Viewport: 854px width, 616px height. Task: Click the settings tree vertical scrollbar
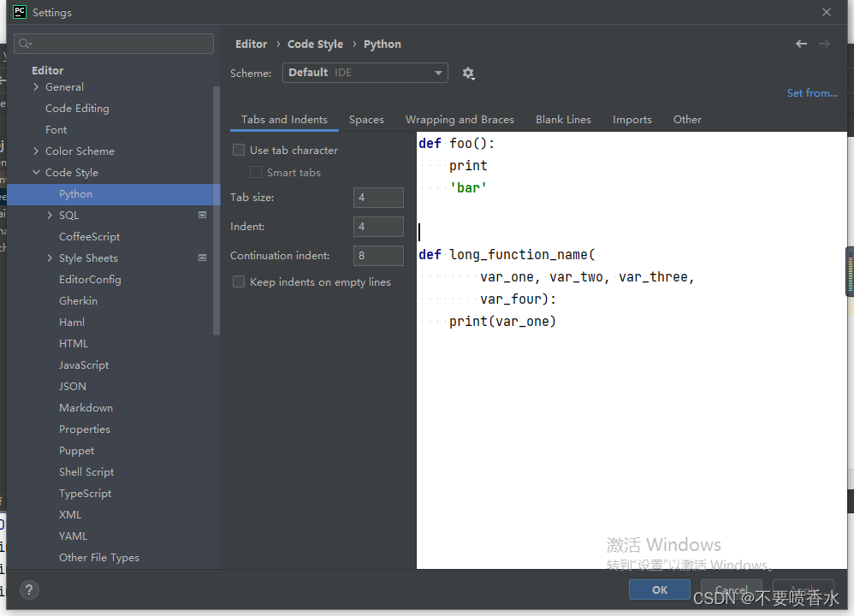(x=216, y=210)
